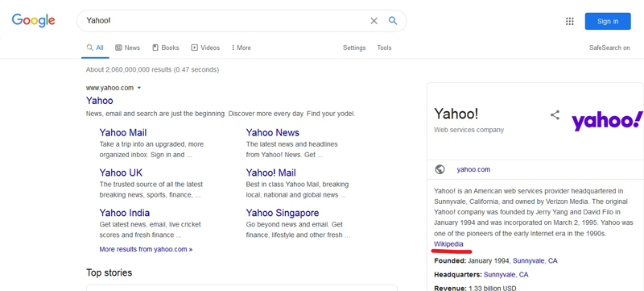Click the Revenue: 1.33 billion USD text
Screen dimensions: 644x291
(475, 288)
